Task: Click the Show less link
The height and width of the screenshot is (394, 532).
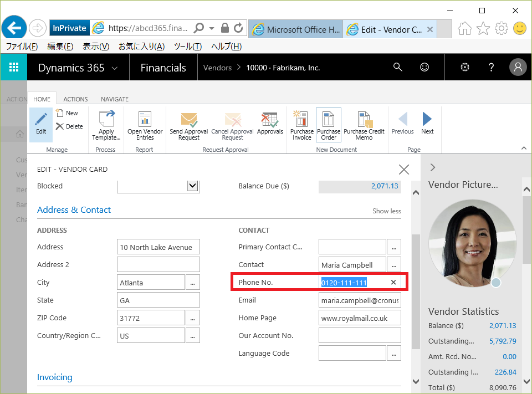Action: pos(386,211)
